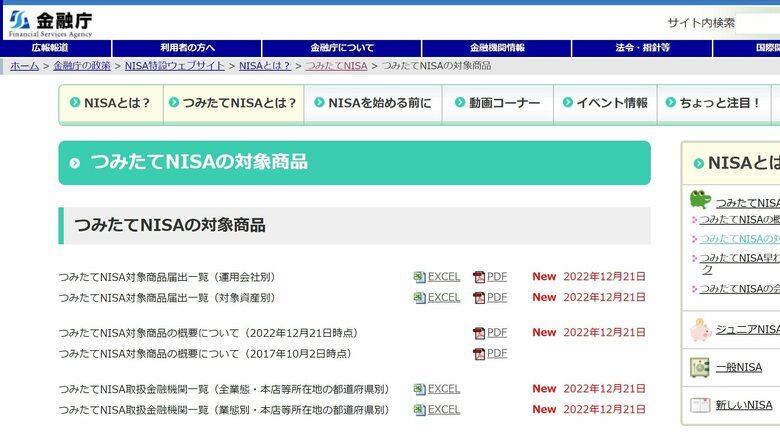Open PDF for 届出一覧（運用会社別）

[x=497, y=276]
